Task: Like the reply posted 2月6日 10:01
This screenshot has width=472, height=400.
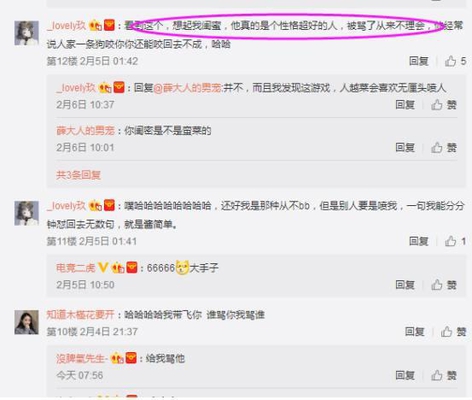Action: 443,147
